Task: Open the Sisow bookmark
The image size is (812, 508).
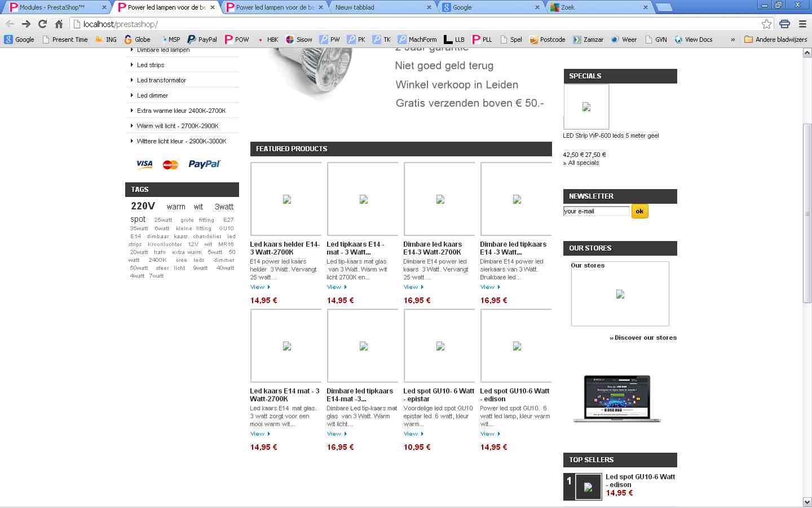Action: coord(299,40)
